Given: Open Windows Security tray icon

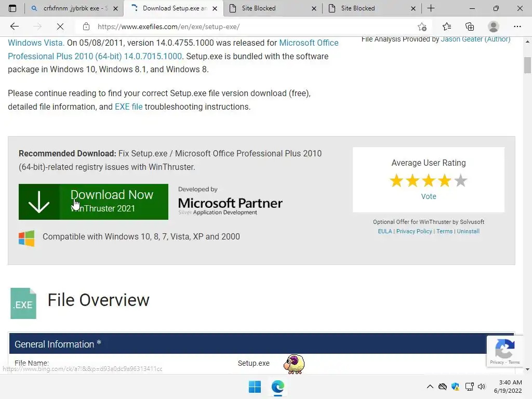Looking at the screenshot, I should tap(455, 387).
